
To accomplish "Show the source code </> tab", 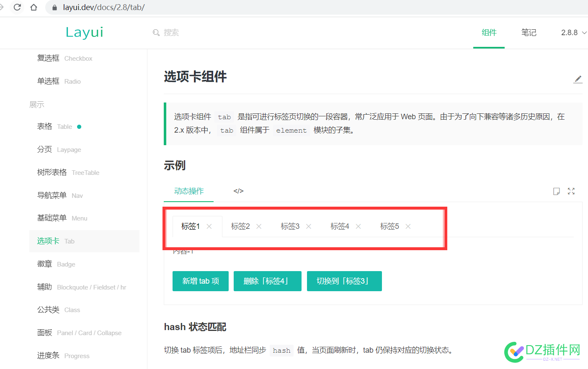I will 238,191.
